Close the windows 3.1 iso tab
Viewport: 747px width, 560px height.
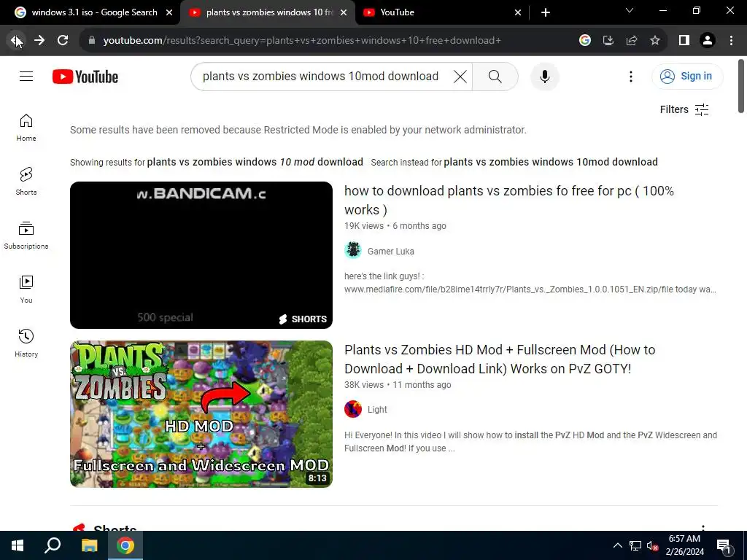(169, 12)
